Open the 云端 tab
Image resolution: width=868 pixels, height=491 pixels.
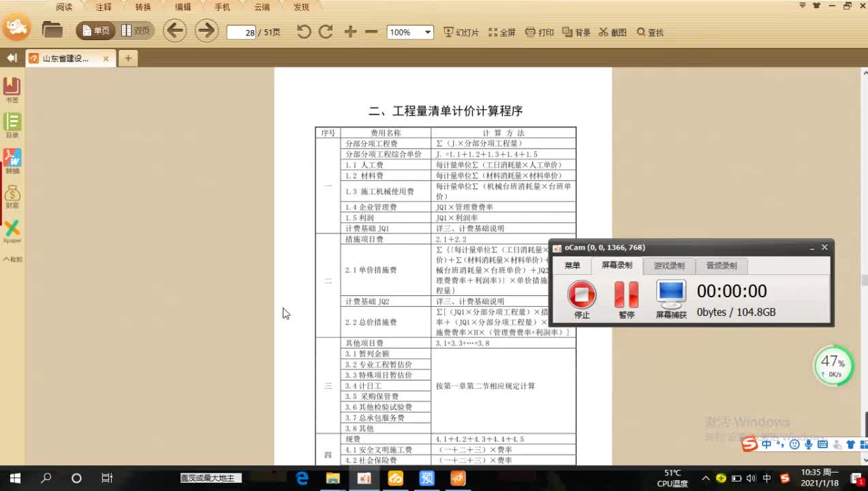[262, 7]
